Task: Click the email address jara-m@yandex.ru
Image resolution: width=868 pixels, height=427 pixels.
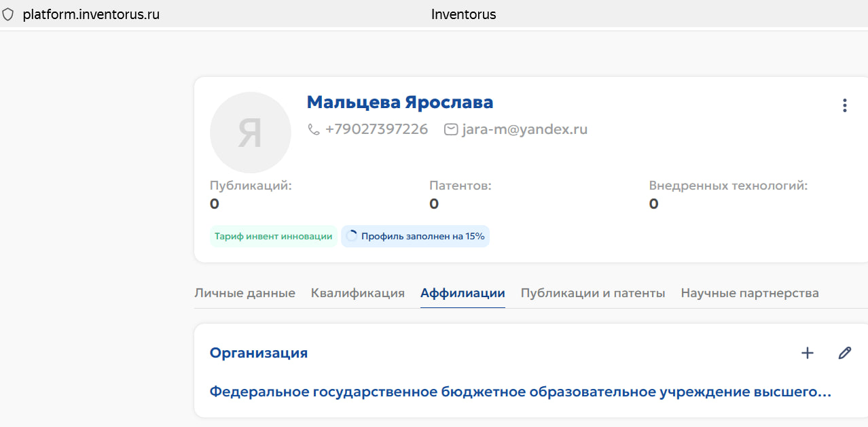Action: coord(524,129)
